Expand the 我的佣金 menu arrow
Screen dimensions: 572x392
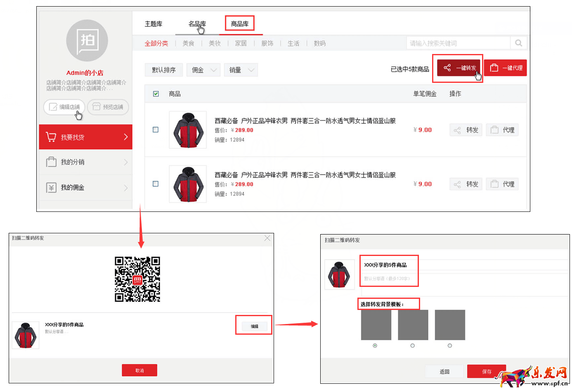tap(126, 188)
